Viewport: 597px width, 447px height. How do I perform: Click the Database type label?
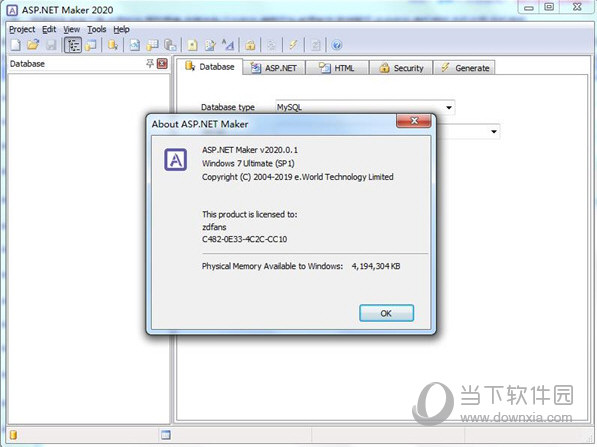tap(228, 107)
